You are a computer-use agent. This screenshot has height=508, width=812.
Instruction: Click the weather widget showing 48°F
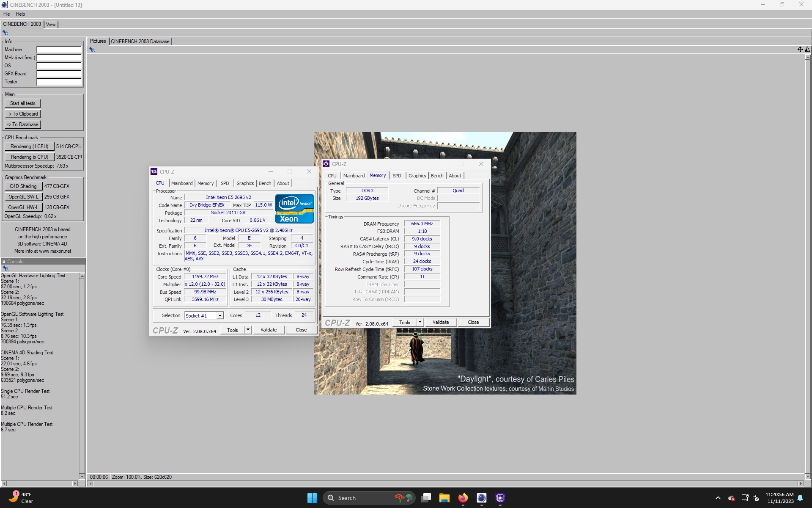coord(21,498)
